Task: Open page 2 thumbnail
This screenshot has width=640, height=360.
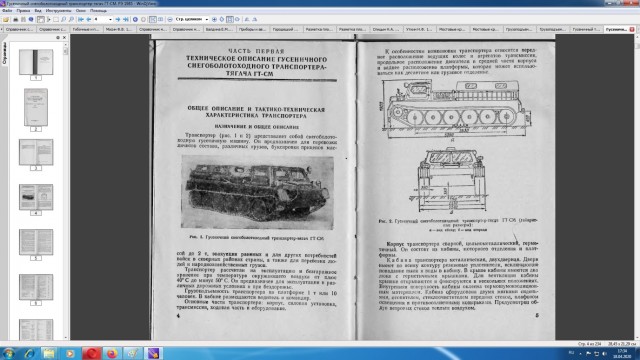Action: coord(36,107)
